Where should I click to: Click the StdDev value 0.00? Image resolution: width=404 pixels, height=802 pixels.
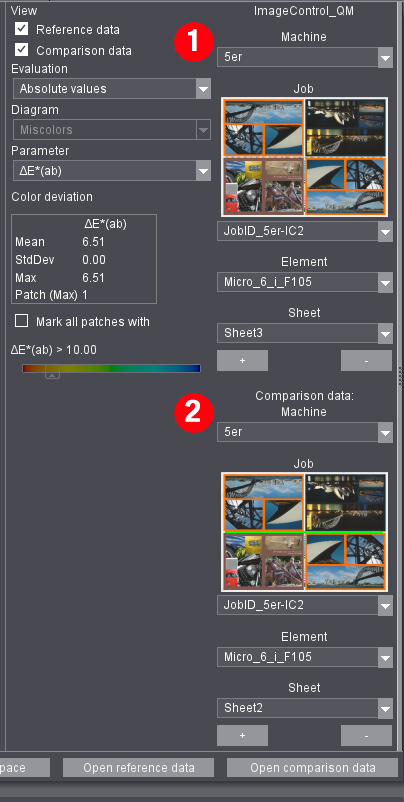[94, 260]
